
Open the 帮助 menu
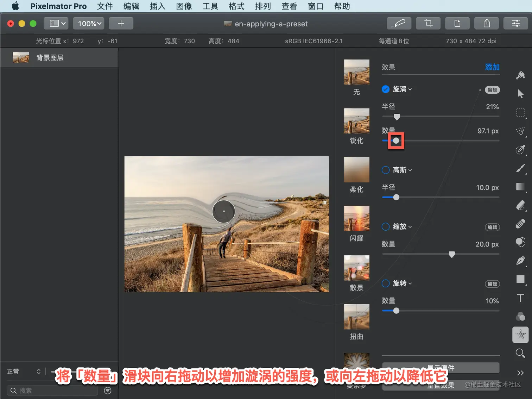click(x=342, y=6)
